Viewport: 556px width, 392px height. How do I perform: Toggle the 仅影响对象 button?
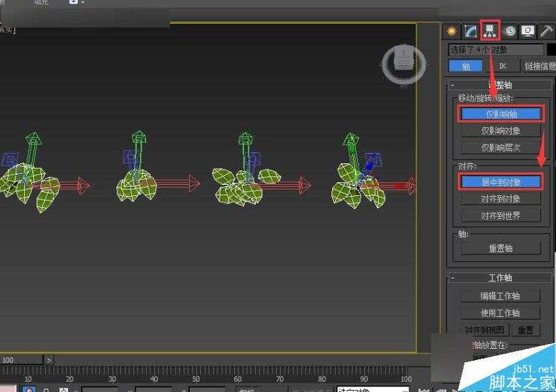pyautogui.click(x=500, y=131)
